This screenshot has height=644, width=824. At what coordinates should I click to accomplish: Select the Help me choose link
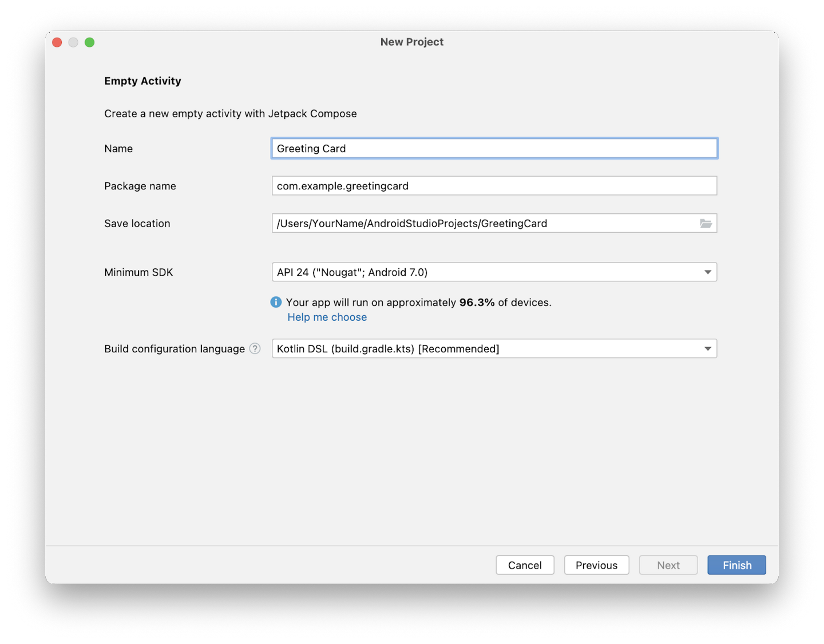(327, 317)
